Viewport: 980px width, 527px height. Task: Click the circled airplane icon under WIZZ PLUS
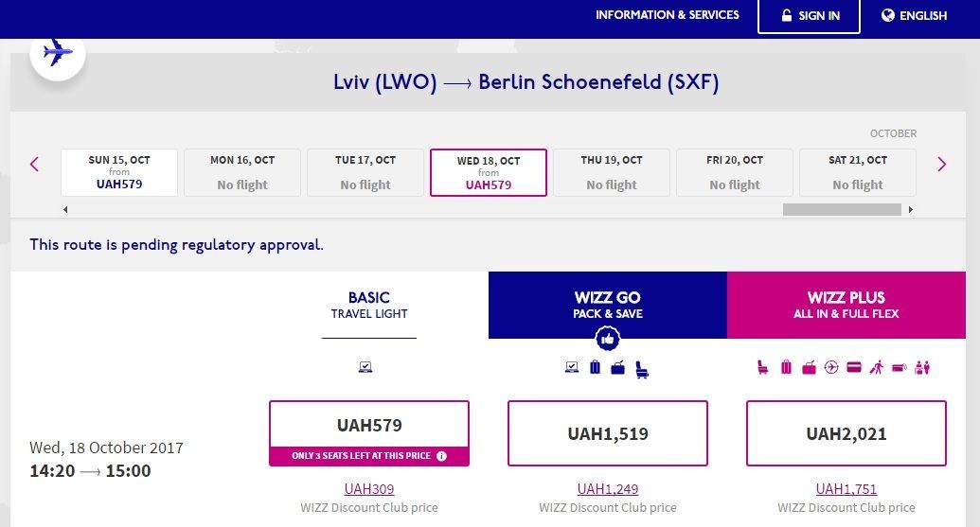point(831,367)
